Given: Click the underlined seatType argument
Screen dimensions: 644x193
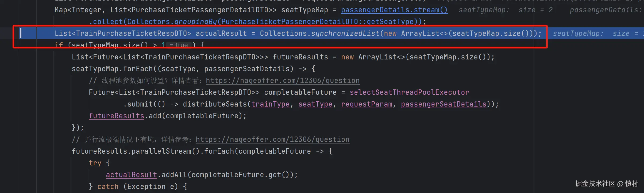Looking at the screenshot, I should point(315,104).
